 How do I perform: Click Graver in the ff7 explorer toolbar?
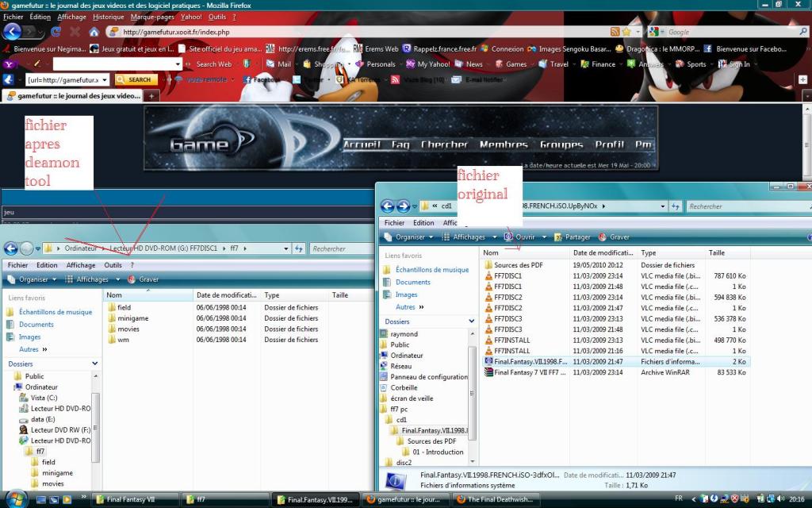[143, 279]
